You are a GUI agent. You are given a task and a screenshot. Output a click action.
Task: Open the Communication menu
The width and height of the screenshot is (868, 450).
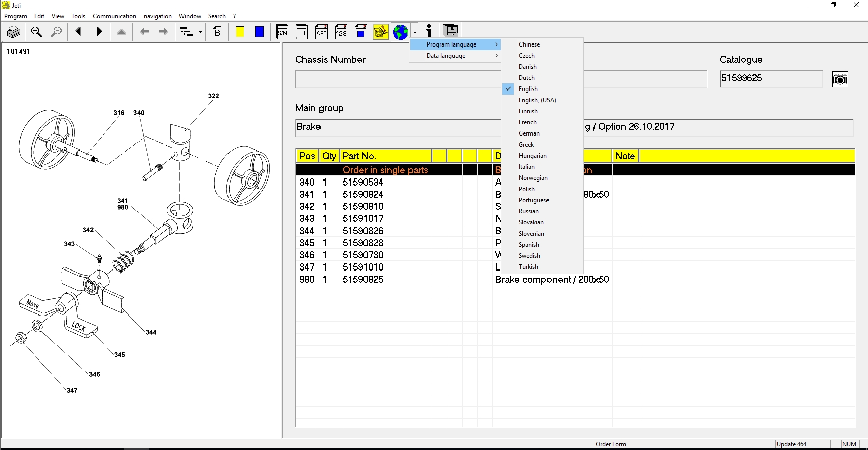[x=115, y=16]
